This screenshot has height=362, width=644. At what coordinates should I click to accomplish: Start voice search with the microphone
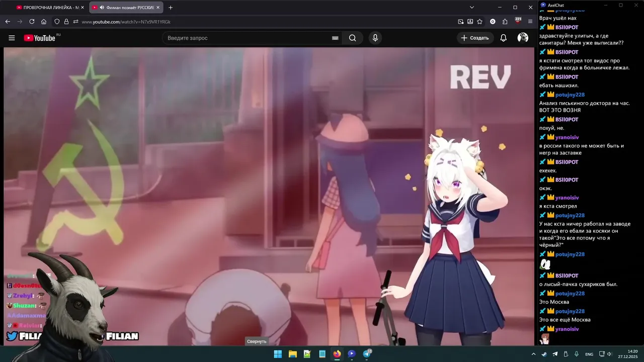pyautogui.click(x=375, y=38)
